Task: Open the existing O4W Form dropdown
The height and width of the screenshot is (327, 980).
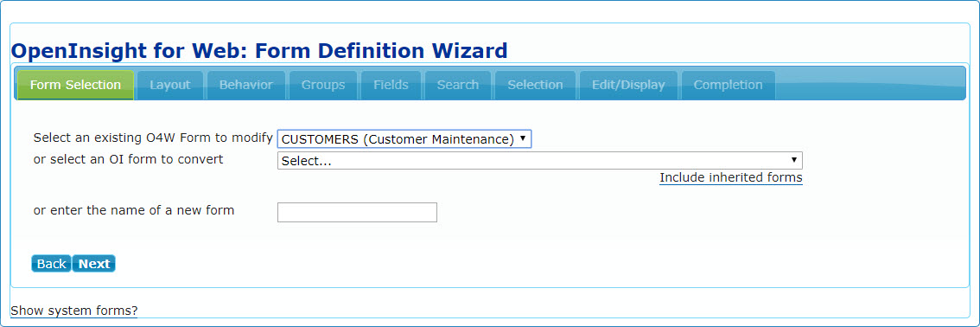Action: (x=404, y=138)
